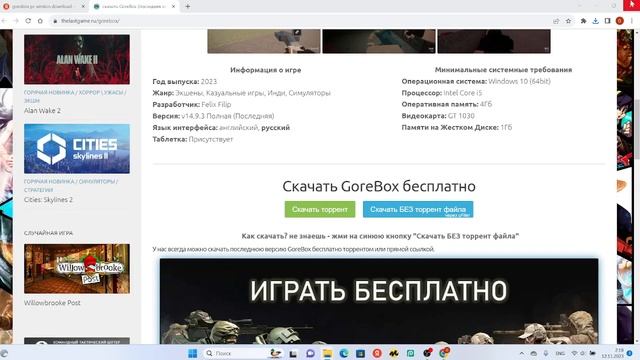640x360 pixels.
Task: Go to the browser home page icon
Action: [x=40, y=21]
